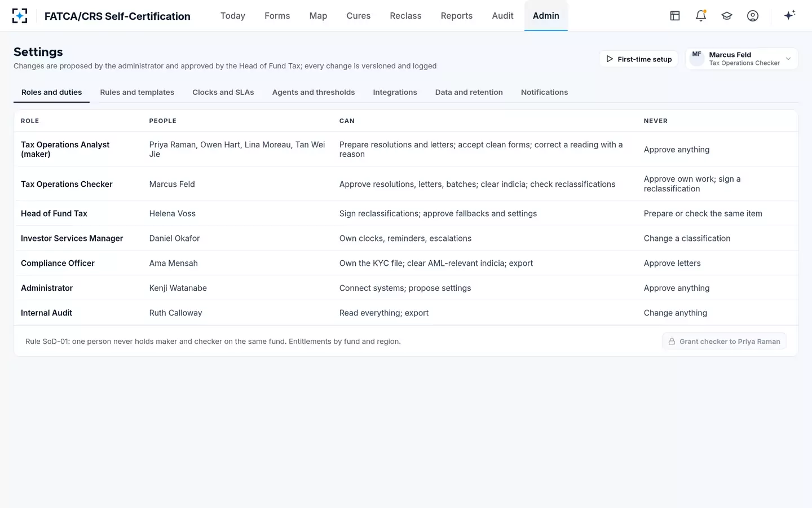This screenshot has width=812, height=508.
Task: Open the Forms tab
Action: [x=277, y=16]
